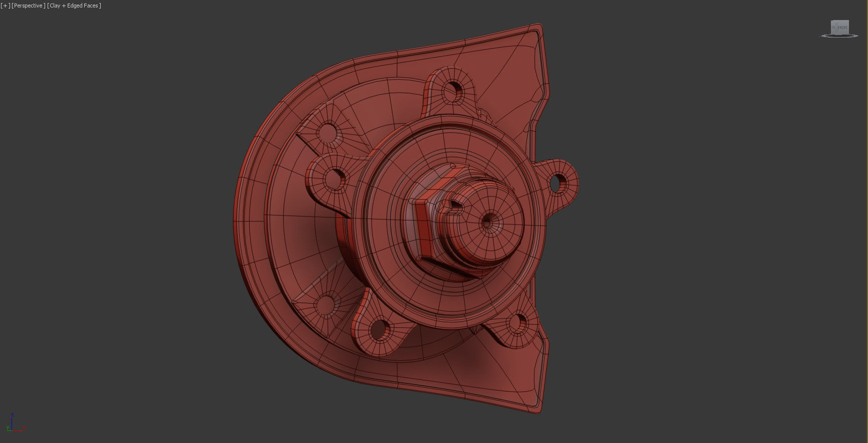
Task: Click the ViewCube compass ring
Action: click(839, 36)
